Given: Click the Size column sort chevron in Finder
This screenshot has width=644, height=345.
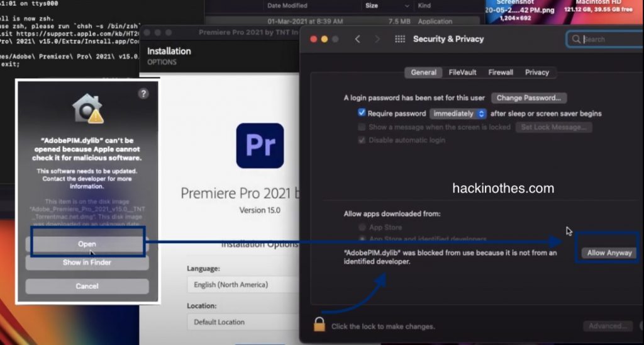Looking at the screenshot, I should [x=407, y=6].
